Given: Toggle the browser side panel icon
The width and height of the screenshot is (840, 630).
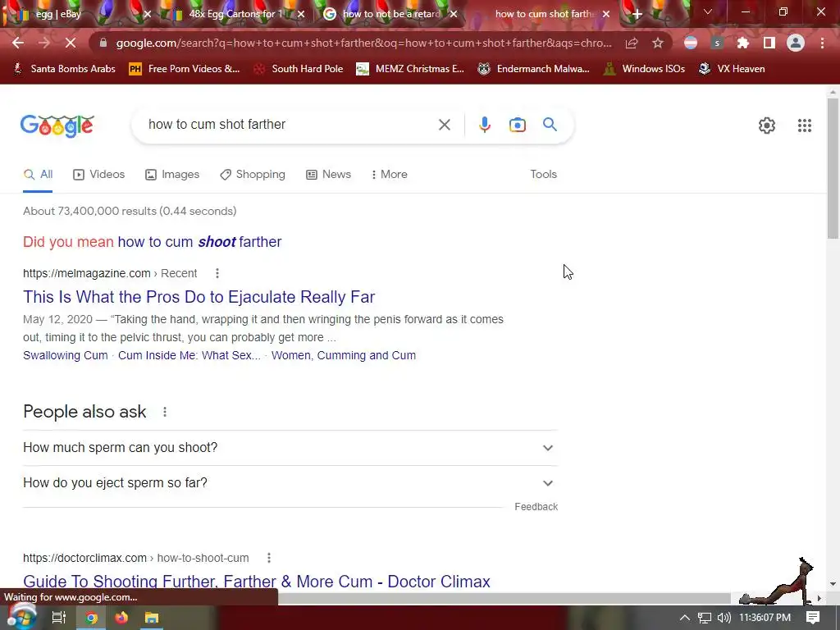Looking at the screenshot, I should (769, 43).
